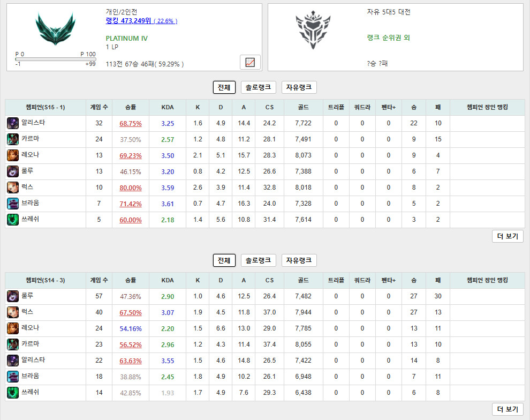Image resolution: width=530 pixels, height=420 pixels.
Task: Open the 랭킹 473,249위 ranking link
Action: coord(128,21)
